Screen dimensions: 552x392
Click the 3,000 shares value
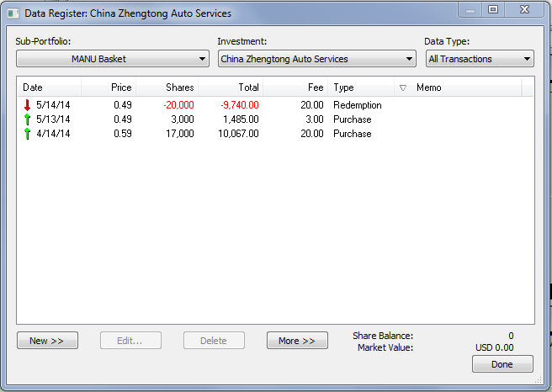coord(183,119)
